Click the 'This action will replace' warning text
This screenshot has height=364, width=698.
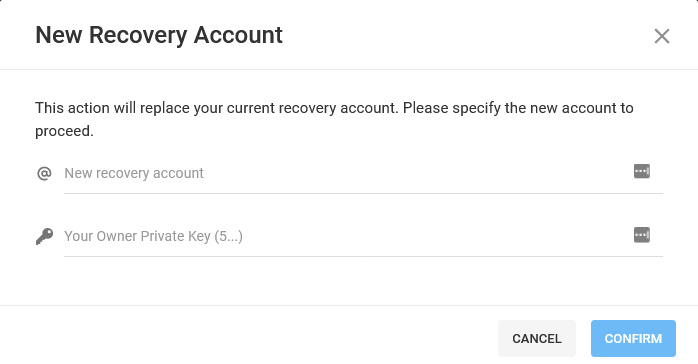334,119
